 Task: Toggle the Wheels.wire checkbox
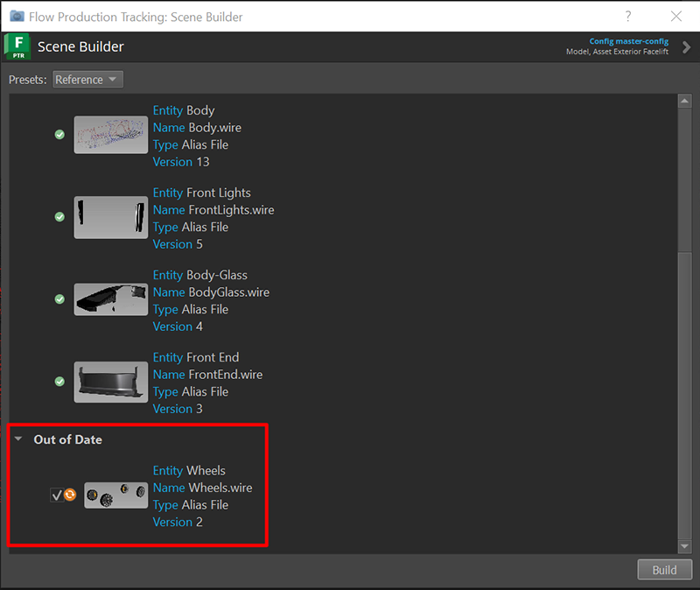click(x=57, y=495)
